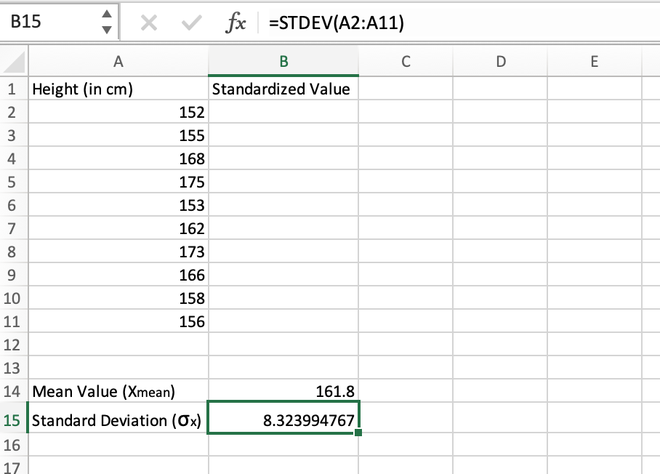Click cell 'Standard Deviation (σx)'
Screen dimensions: 660x474
point(118,420)
